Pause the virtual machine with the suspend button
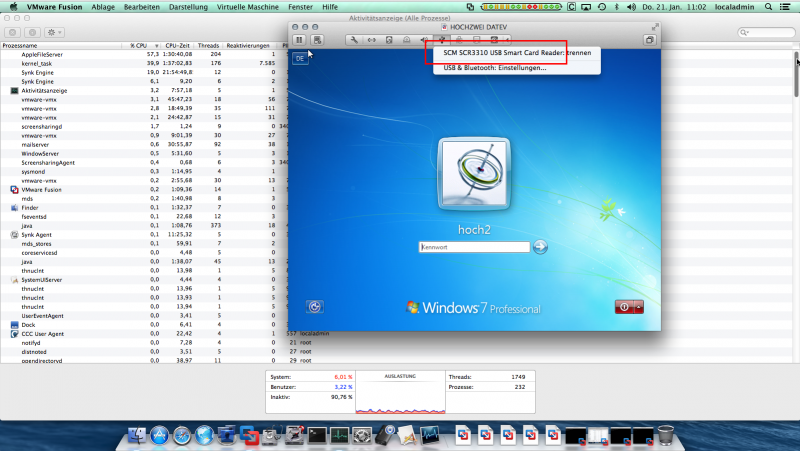800x451 pixels. point(300,40)
